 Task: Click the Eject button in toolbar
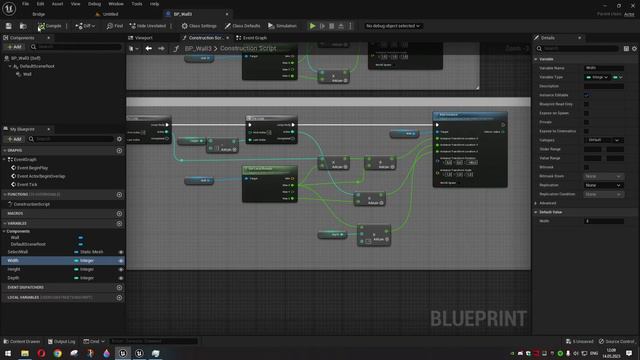(341, 26)
